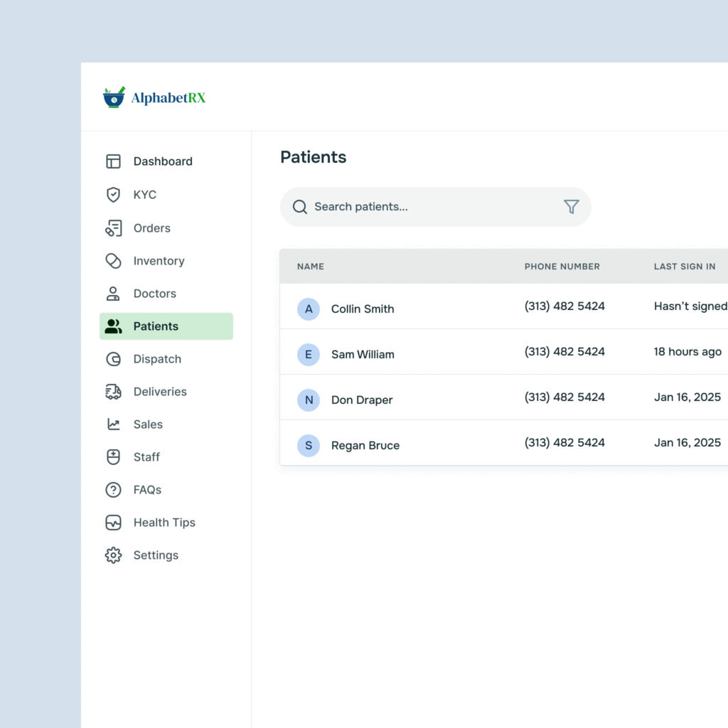Sort by the Phone Number column header

(562, 267)
